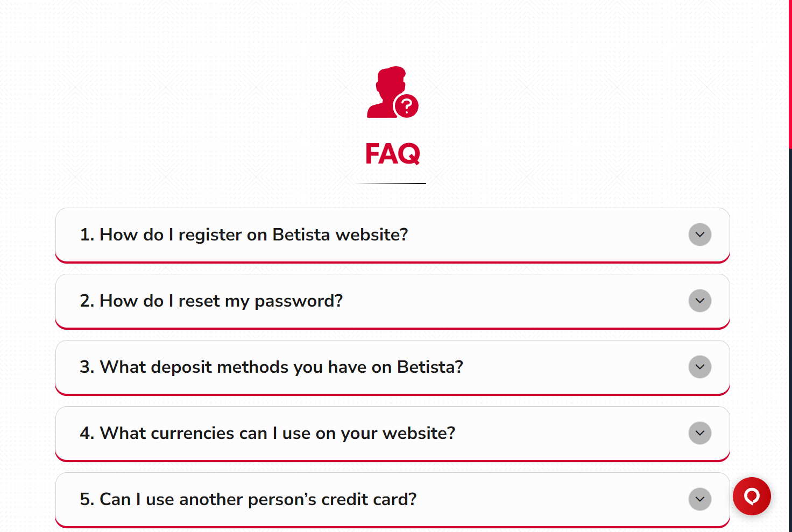Click the chat speech bubble icon
This screenshot has height=532, width=792.
click(752, 496)
